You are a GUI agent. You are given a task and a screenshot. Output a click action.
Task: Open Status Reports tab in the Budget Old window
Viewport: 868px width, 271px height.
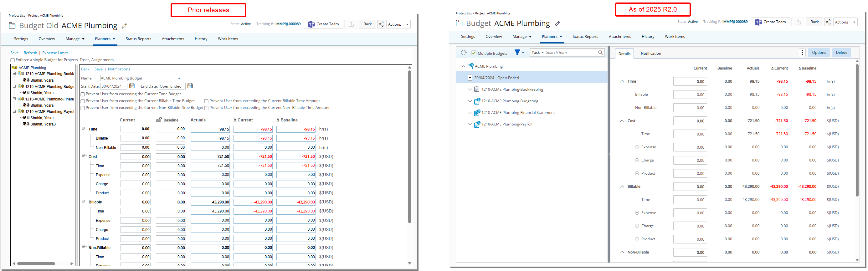click(138, 39)
